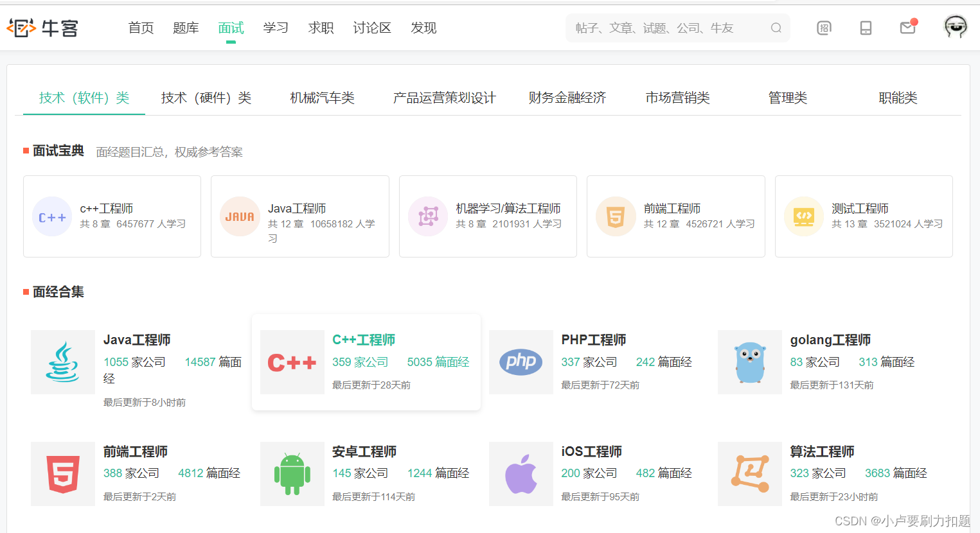This screenshot has width=980, height=533.
Task: Open 题库 in the top navigation
Action: 186,28
